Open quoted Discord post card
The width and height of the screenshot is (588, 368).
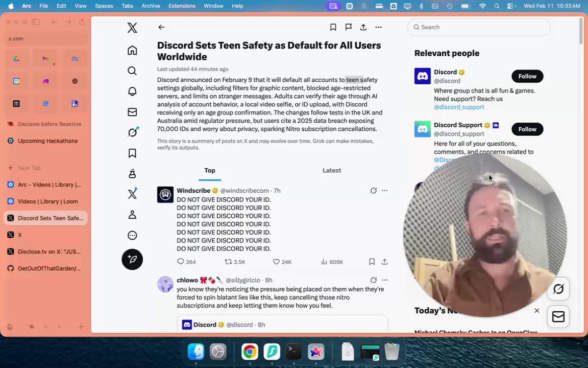click(282, 324)
